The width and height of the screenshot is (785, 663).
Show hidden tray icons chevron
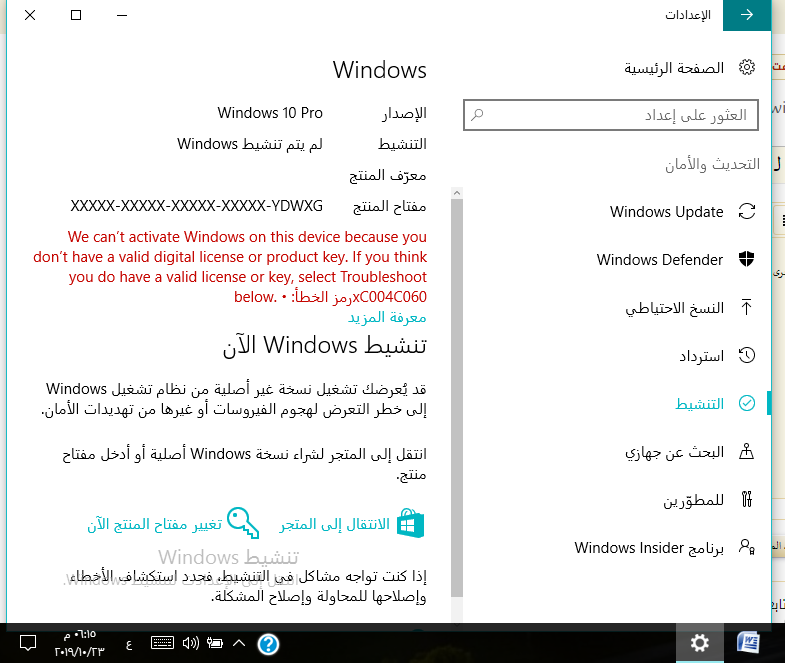(239, 643)
